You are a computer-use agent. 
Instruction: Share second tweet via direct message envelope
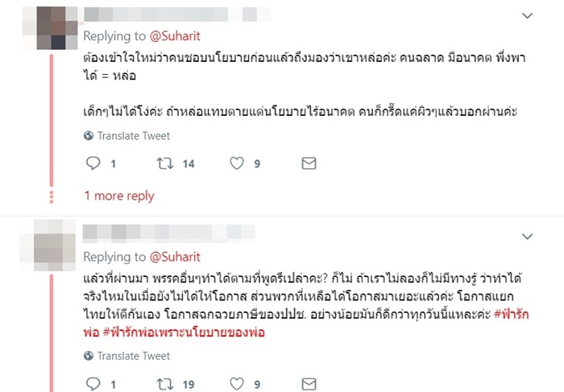tap(309, 384)
